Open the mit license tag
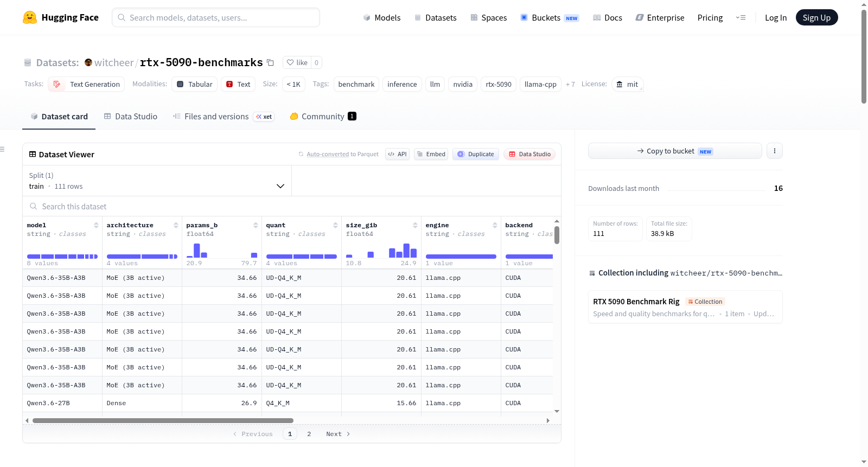Image resolution: width=868 pixels, height=467 pixels. (x=627, y=84)
